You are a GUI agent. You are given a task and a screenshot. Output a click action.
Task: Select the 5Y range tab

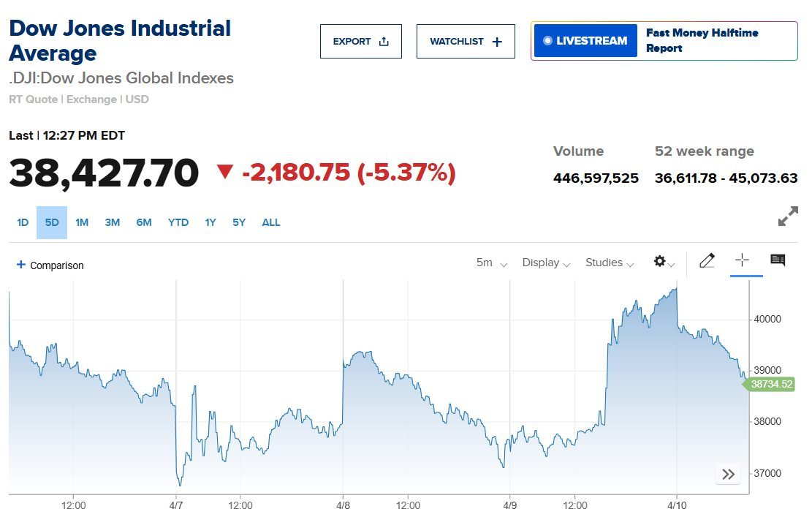coord(239,222)
